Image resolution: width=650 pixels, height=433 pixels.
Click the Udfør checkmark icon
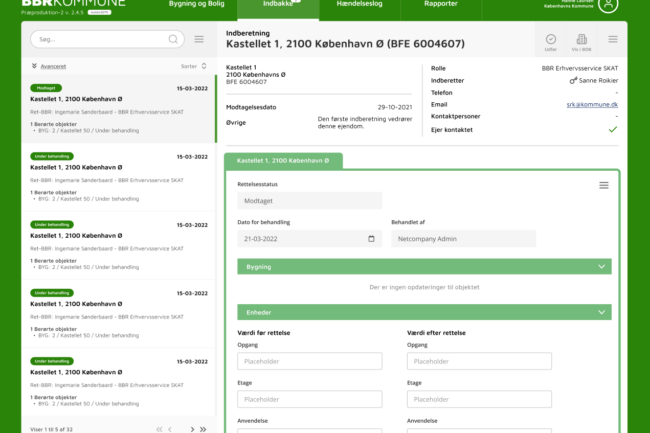pos(551,40)
